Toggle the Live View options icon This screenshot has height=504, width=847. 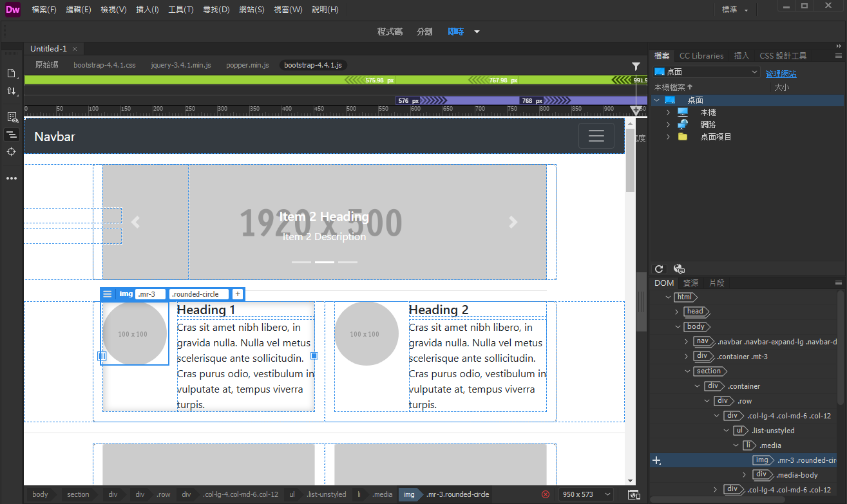(12, 117)
